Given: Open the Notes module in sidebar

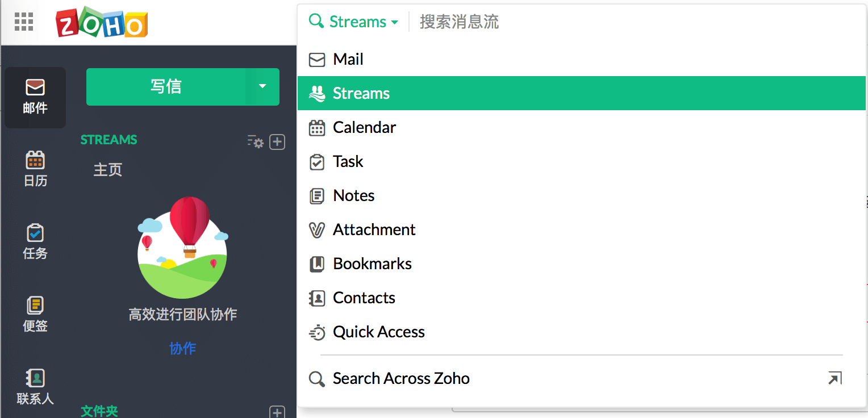Looking at the screenshot, I should point(35,314).
